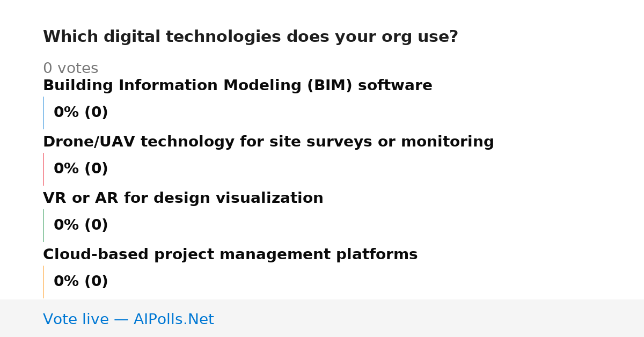
Task: Click the AIPolls.Net text in footer
Action: pos(173,320)
